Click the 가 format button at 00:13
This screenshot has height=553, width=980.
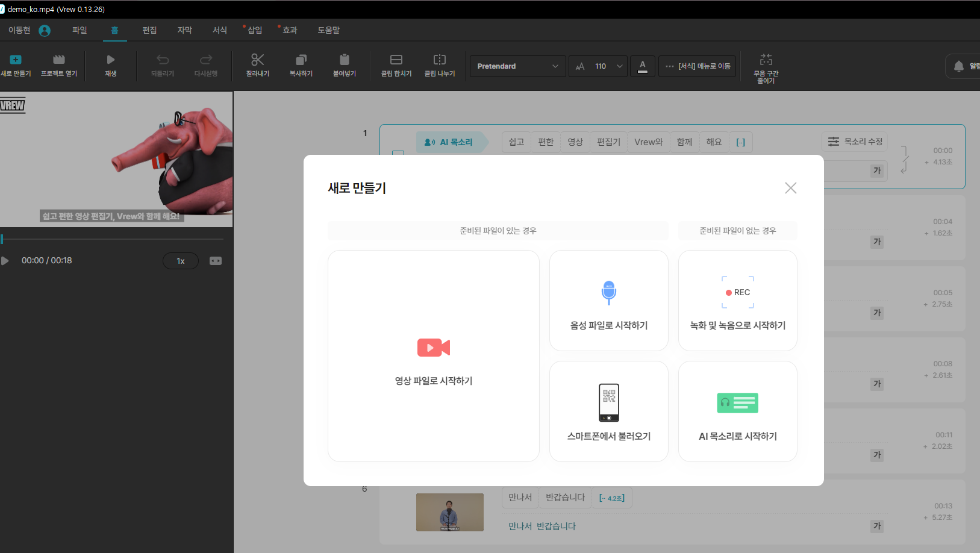(x=877, y=526)
